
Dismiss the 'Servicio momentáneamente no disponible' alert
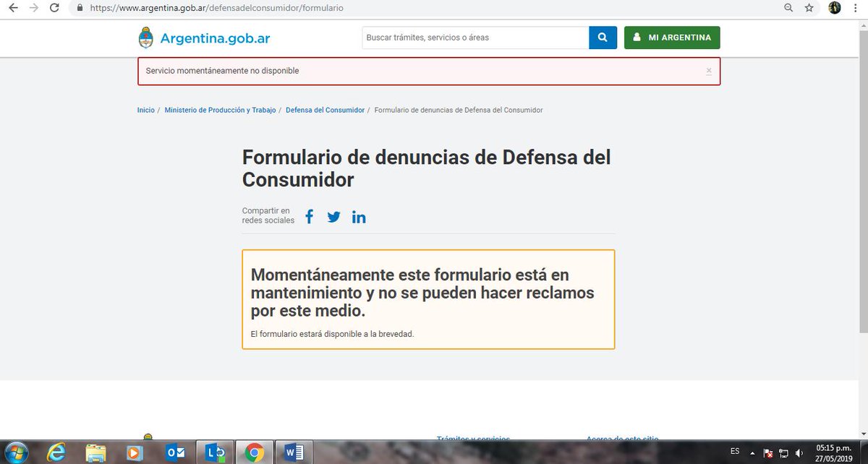point(709,71)
